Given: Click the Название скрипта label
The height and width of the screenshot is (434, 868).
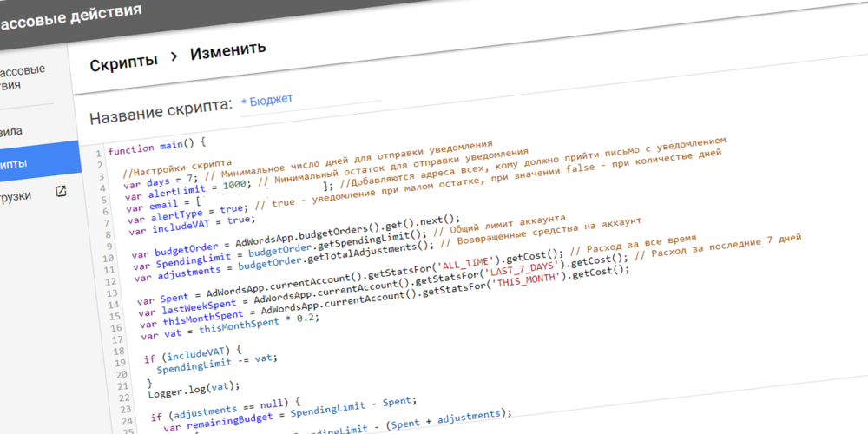Looking at the screenshot, I should 161,110.
